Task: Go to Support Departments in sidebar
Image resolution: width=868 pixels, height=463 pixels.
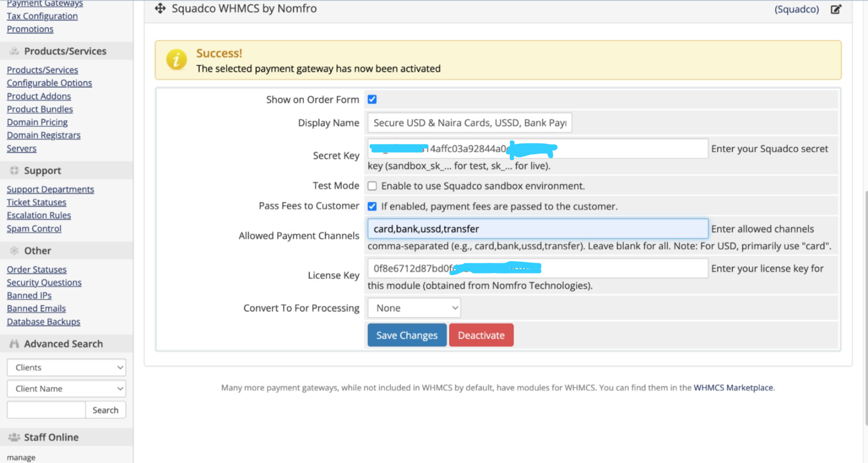Action: tap(50, 189)
